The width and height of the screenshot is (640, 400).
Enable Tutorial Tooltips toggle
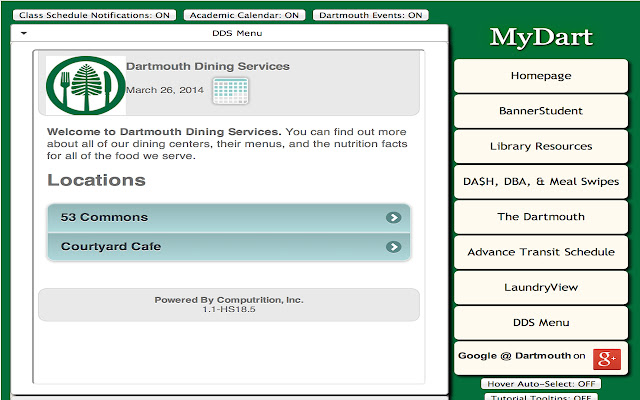(x=541, y=397)
